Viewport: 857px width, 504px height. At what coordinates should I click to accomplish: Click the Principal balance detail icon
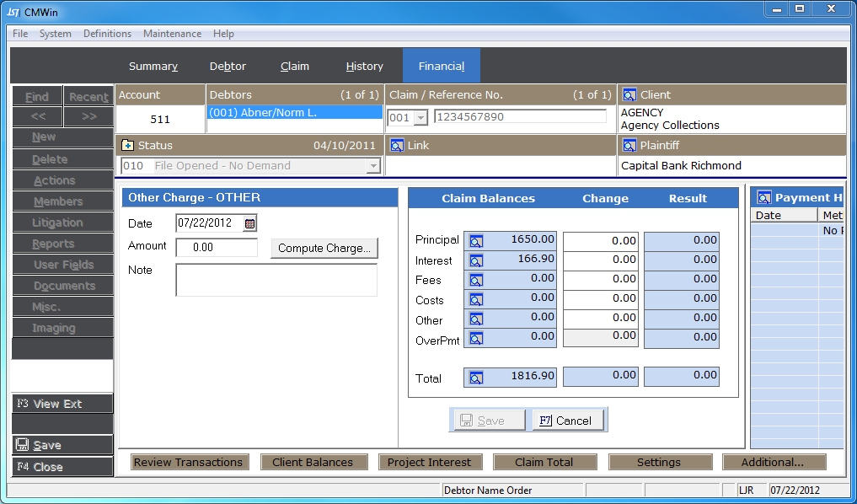click(476, 241)
